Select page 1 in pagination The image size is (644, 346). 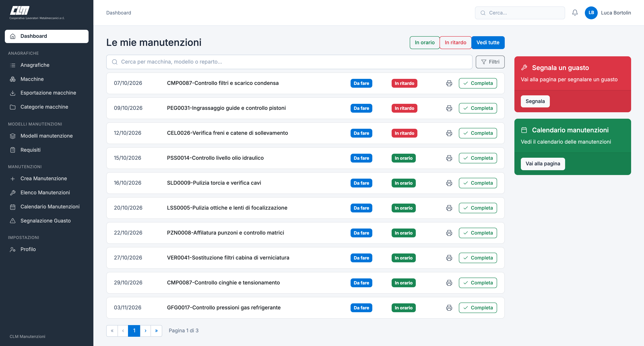pos(134,331)
